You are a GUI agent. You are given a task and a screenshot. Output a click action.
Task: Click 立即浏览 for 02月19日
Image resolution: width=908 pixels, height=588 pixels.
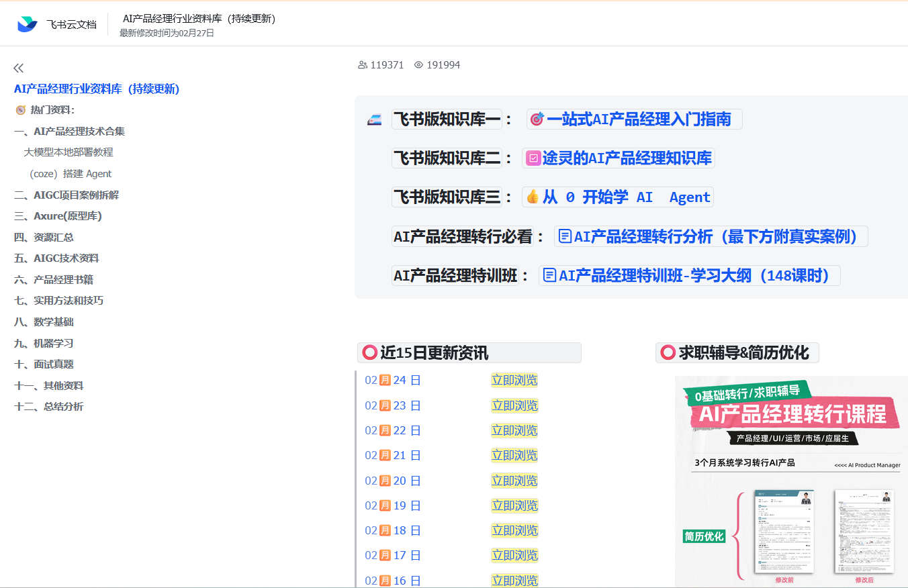point(514,505)
